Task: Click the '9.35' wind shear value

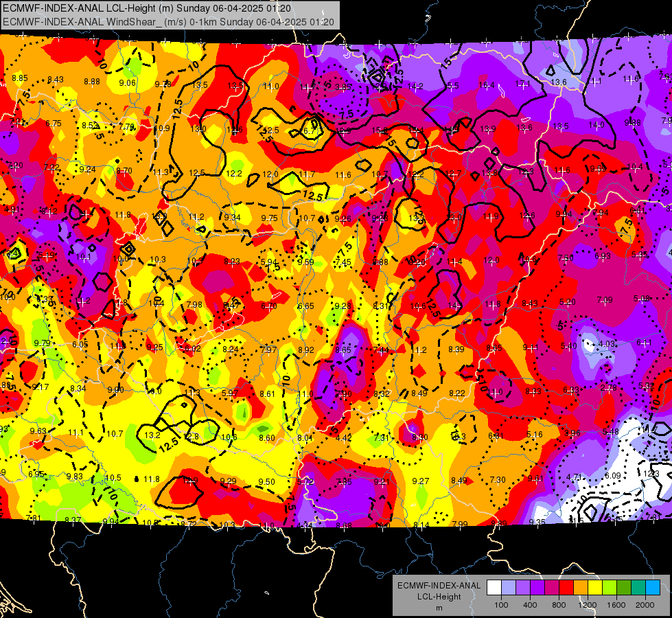Action: (537, 521)
